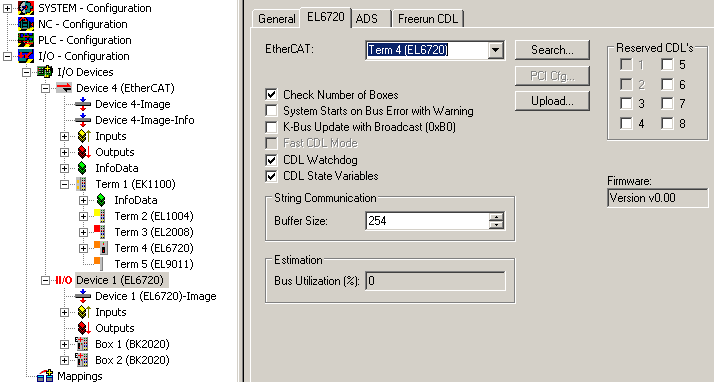This screenshot has height=382, width=714.
Task: Select Device 1 (EL6720) tree label
Action: point(120,280)
